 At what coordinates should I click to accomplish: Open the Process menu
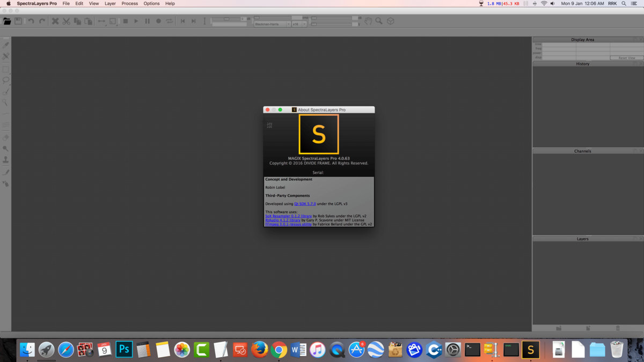pos(129,3)
